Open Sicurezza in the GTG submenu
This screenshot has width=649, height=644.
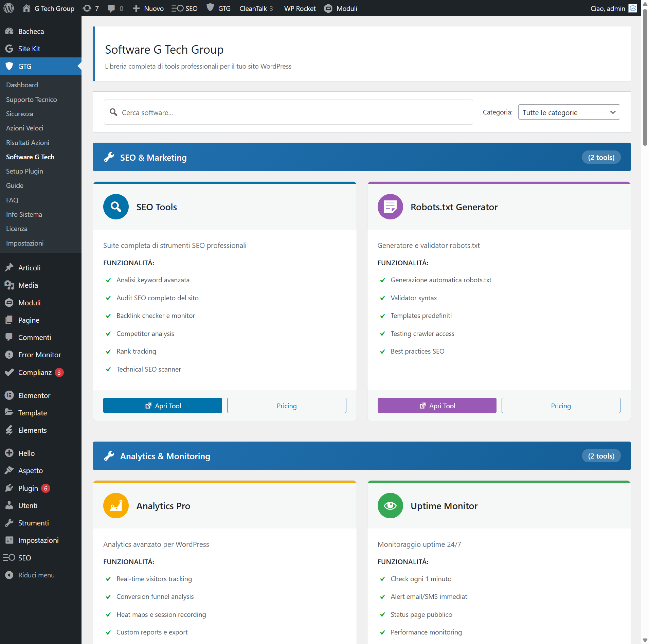[x=19, y=114]
